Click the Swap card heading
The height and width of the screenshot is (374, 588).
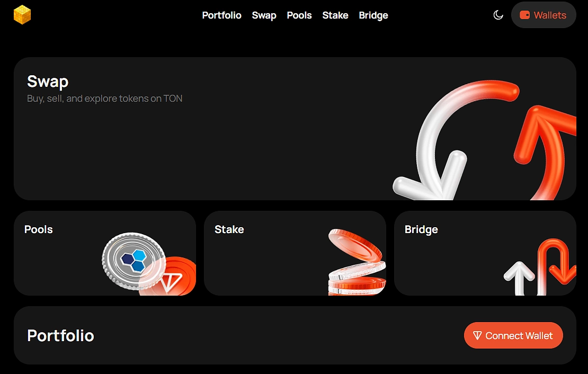[48, 82]
